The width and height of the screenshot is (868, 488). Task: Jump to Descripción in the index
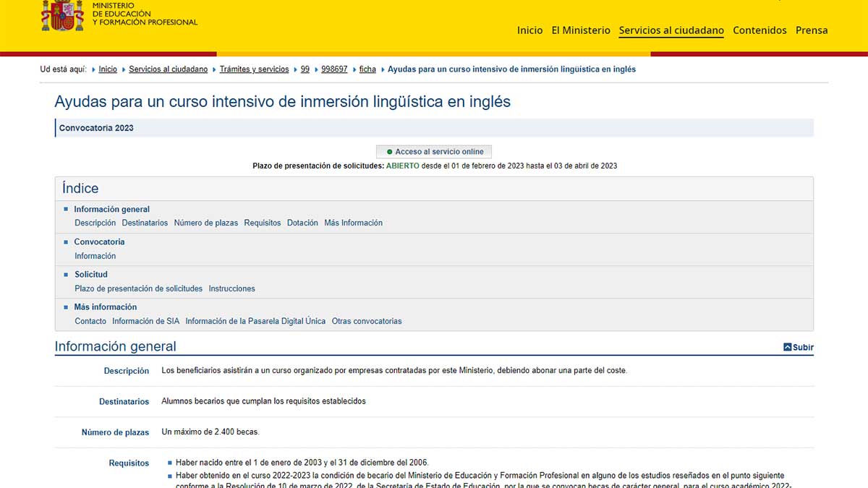tap(95, 223)
